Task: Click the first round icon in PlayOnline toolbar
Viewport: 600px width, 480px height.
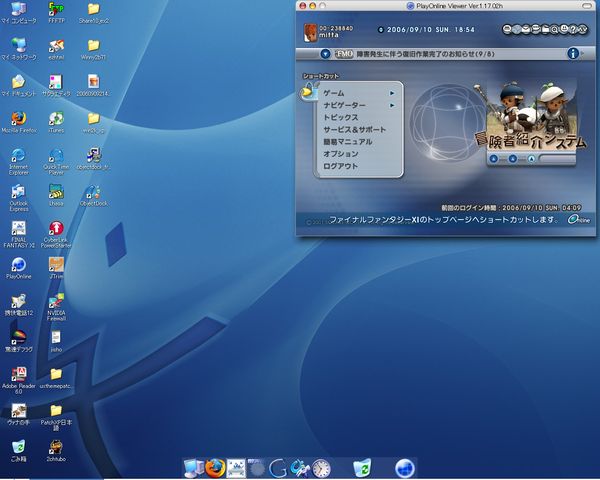Action: (507, 29)
